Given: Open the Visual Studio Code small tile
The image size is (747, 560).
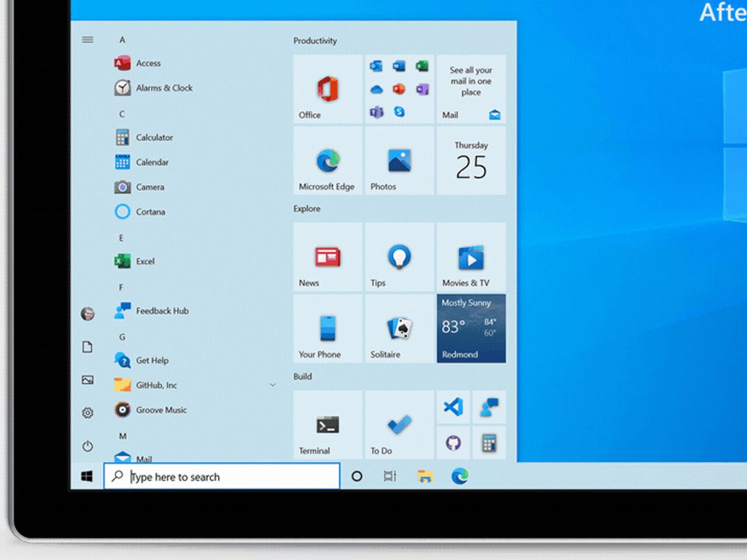Looking at the screenshot, I should point(453,407).
